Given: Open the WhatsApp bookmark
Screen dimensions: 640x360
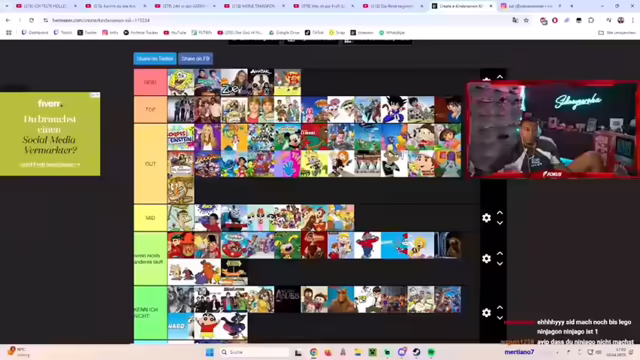Looking at the screenshot, I should click(x=391, y=32).
